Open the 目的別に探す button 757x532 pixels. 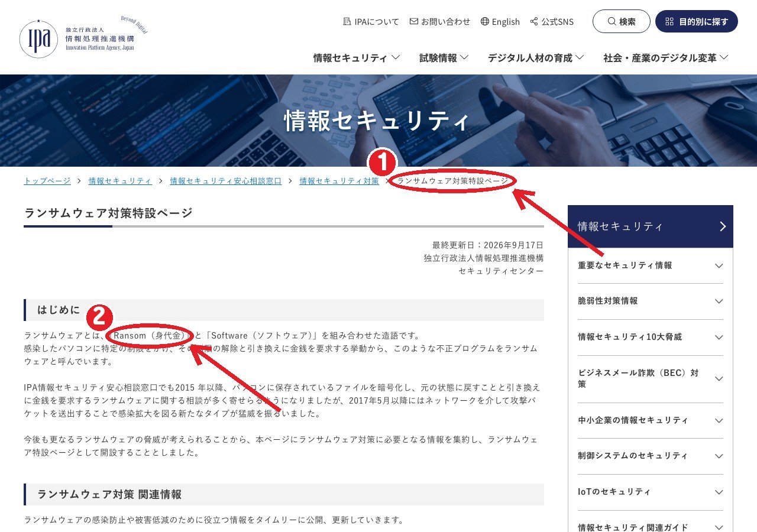tap(697, 21)
